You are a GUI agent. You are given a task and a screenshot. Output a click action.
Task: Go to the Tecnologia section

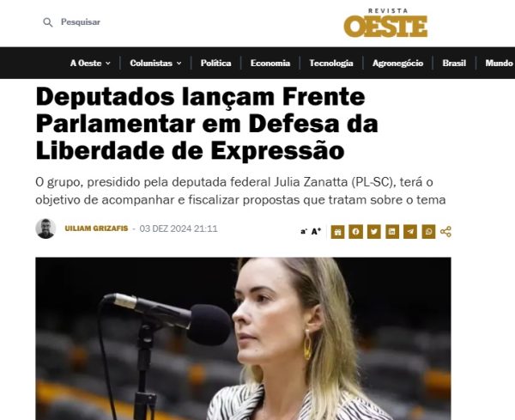[x=331, y=63]
